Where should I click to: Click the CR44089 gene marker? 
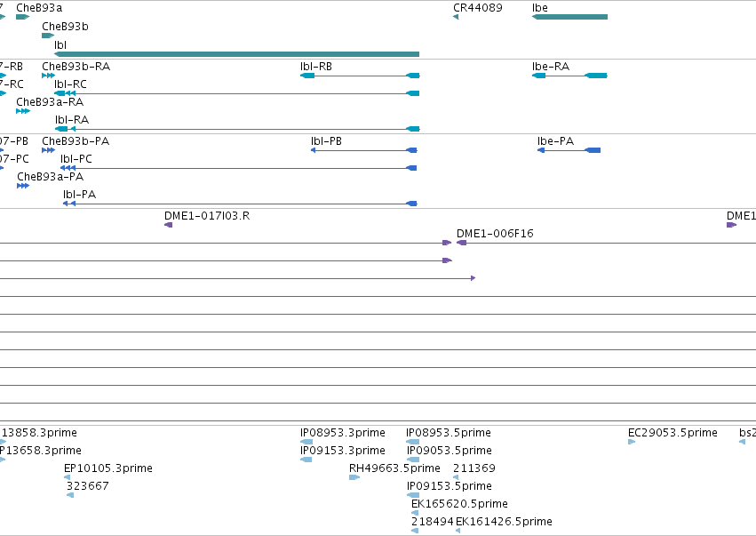pyautogui.click(x=456, y=17)
